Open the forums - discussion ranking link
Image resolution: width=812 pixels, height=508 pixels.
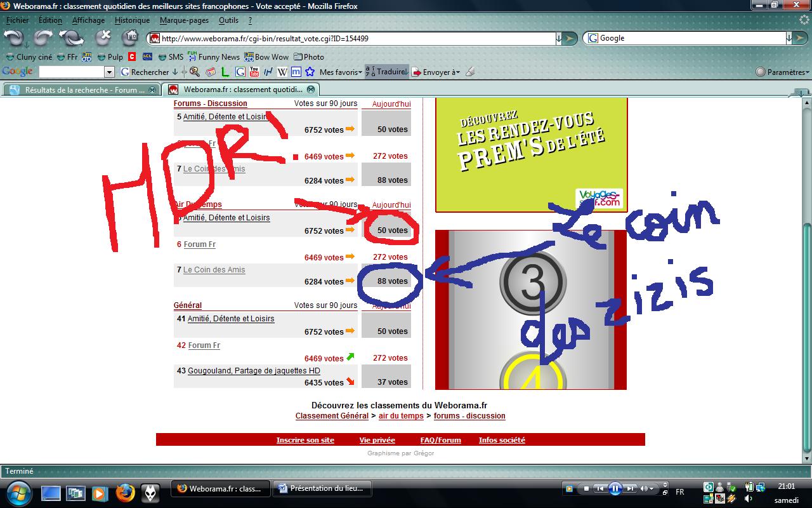469,416
